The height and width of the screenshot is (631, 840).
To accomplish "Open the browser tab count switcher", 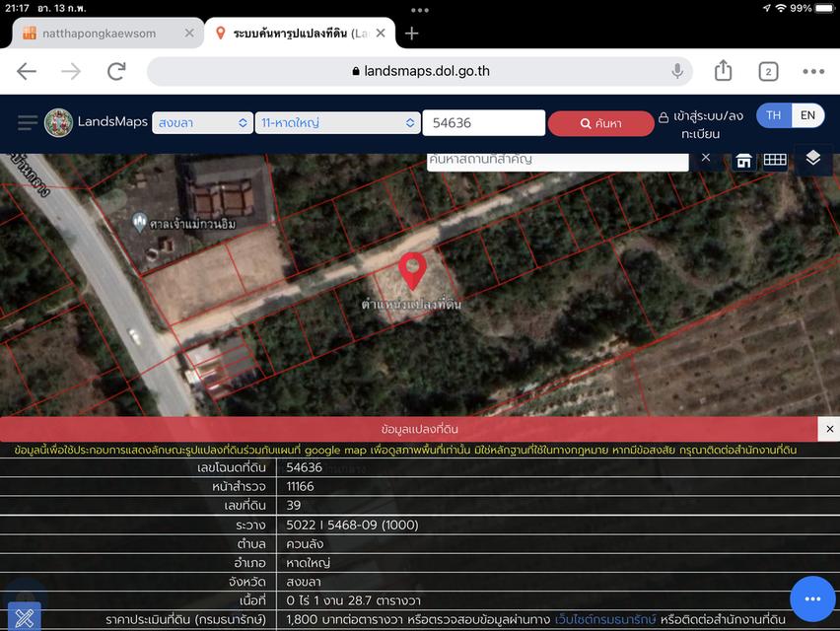I will pos(768,71).
